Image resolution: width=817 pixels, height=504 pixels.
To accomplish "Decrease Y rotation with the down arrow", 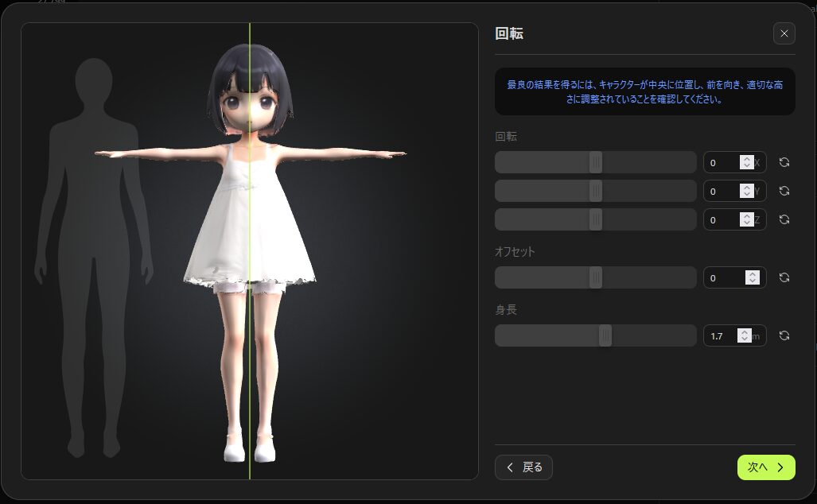I will (746, 195).
